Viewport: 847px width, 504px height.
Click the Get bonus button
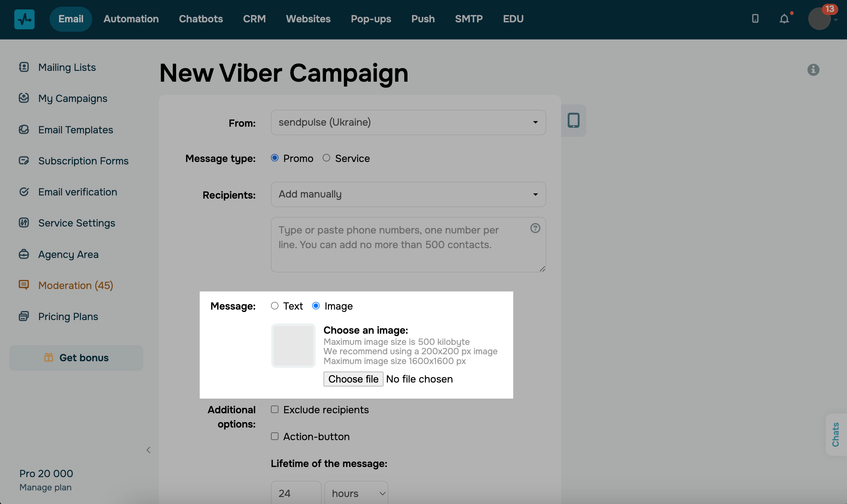point(76,358)
